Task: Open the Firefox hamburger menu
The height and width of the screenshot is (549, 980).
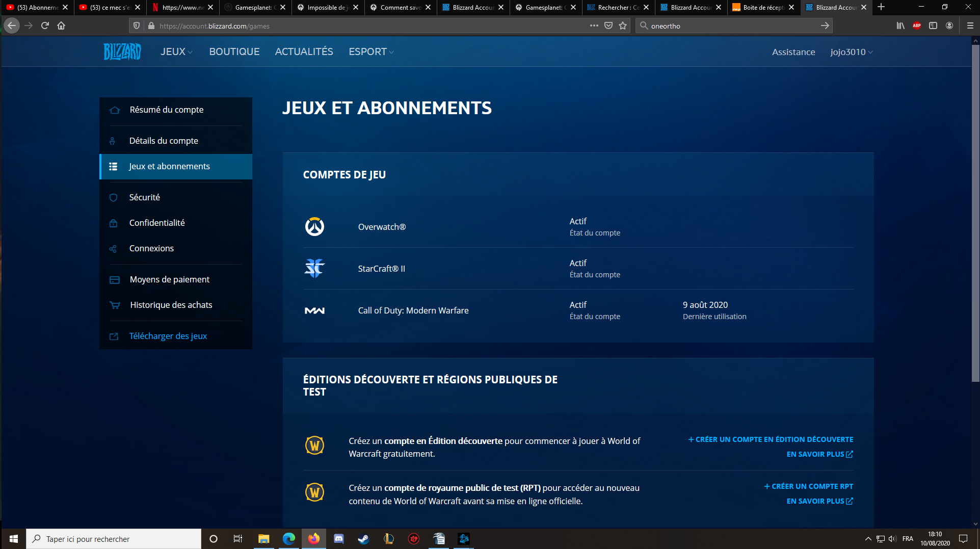Action: pyautogui.click(x=970, y=25)
